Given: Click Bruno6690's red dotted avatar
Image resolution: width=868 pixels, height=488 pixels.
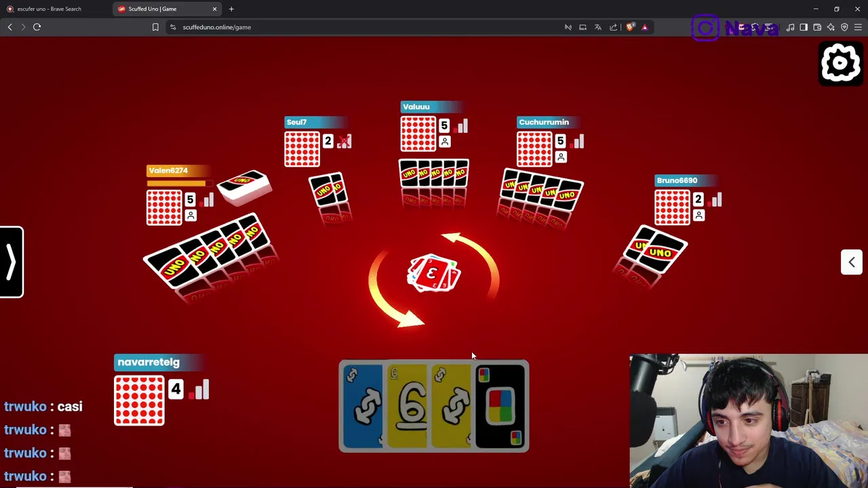Looking at the screenshot, I should [672, 207].
